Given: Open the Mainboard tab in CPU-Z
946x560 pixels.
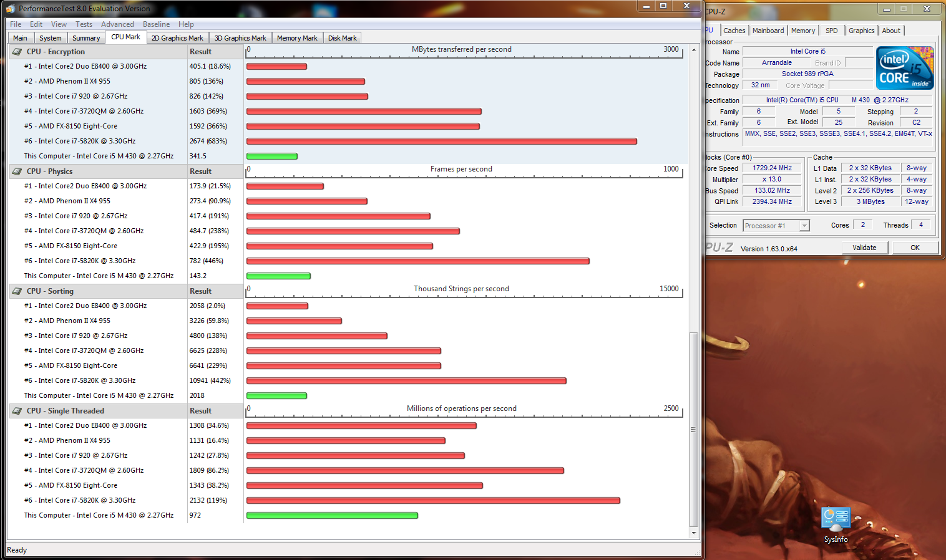Looking at the screenshot, I should (x=768, y=31).
